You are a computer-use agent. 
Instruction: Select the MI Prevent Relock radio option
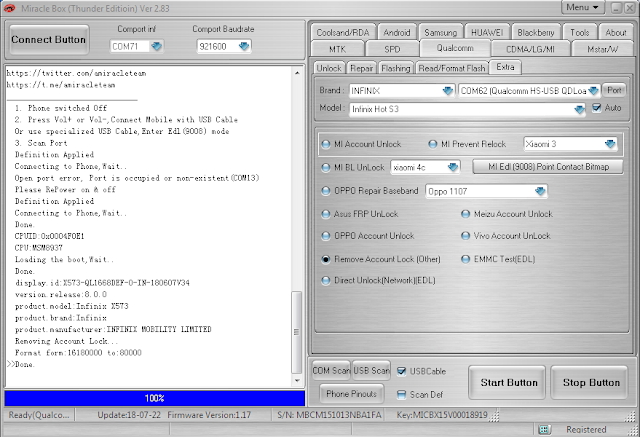433,144
